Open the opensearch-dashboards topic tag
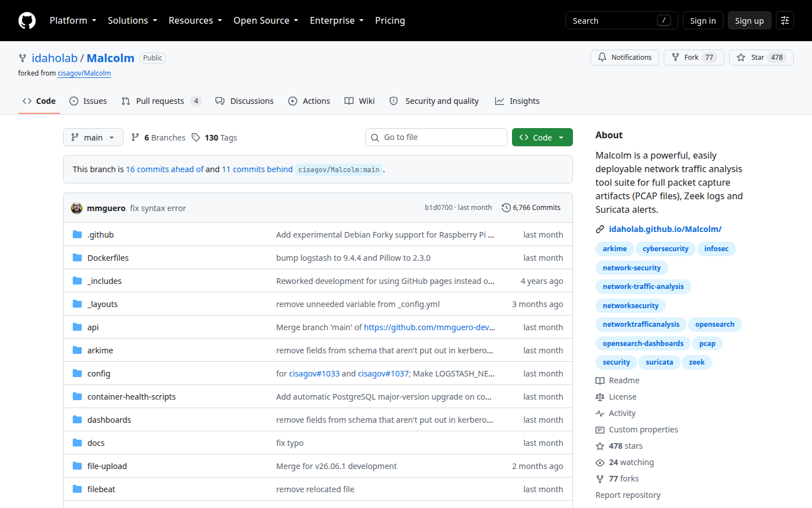812x508 pixels. tap(643, 344)
